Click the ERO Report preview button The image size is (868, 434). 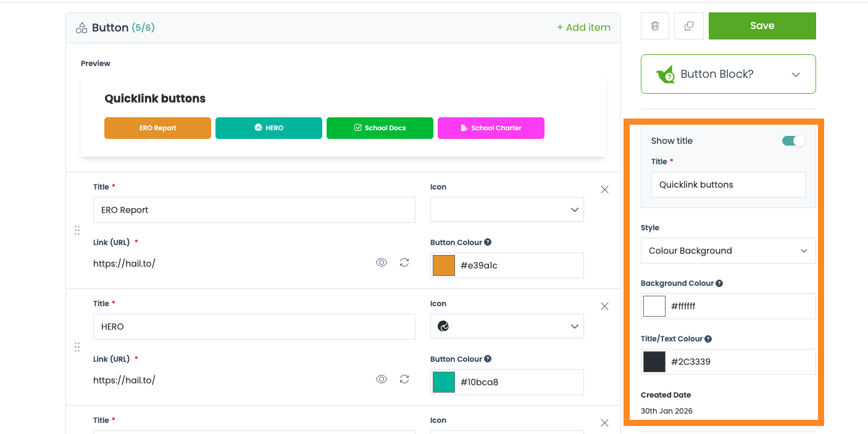pos(157,128)
